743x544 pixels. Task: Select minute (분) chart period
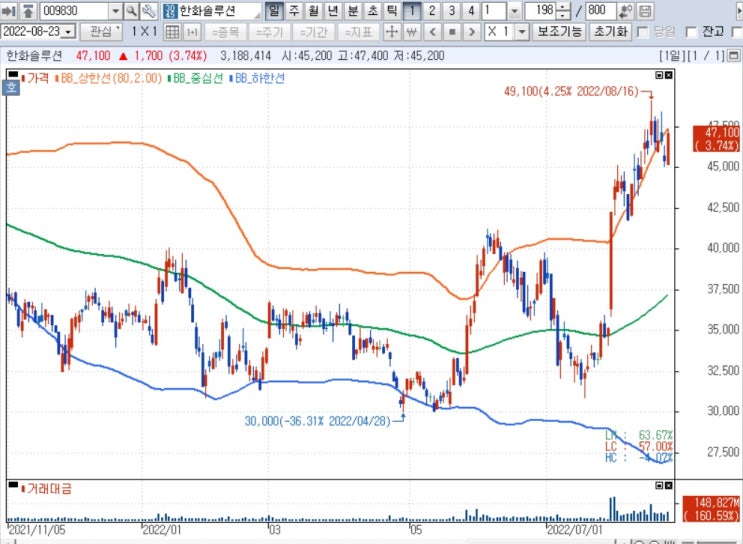(x=353, y=10)
